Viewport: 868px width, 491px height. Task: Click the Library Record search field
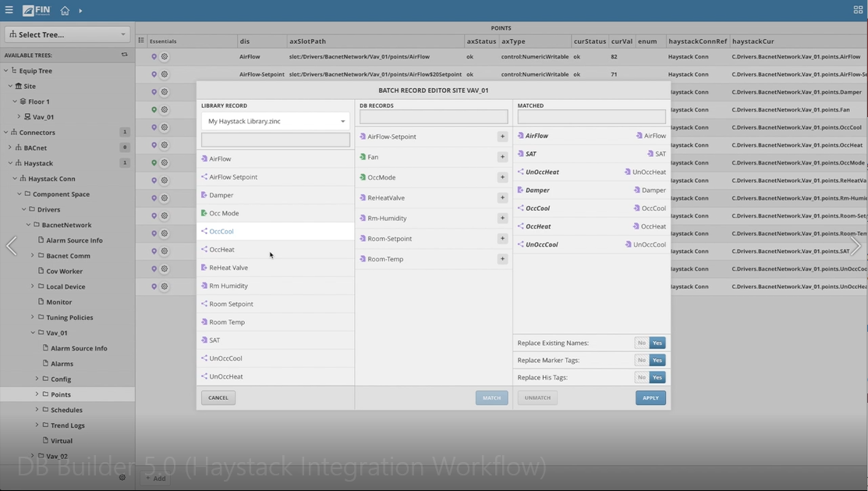(275, 140)
